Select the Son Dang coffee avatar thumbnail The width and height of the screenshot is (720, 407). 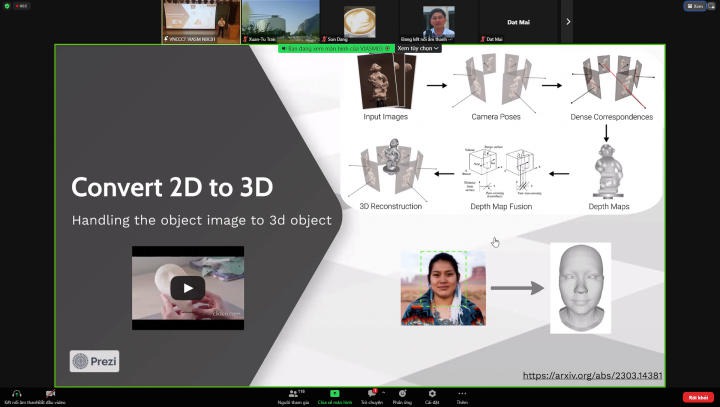(360, 22)
